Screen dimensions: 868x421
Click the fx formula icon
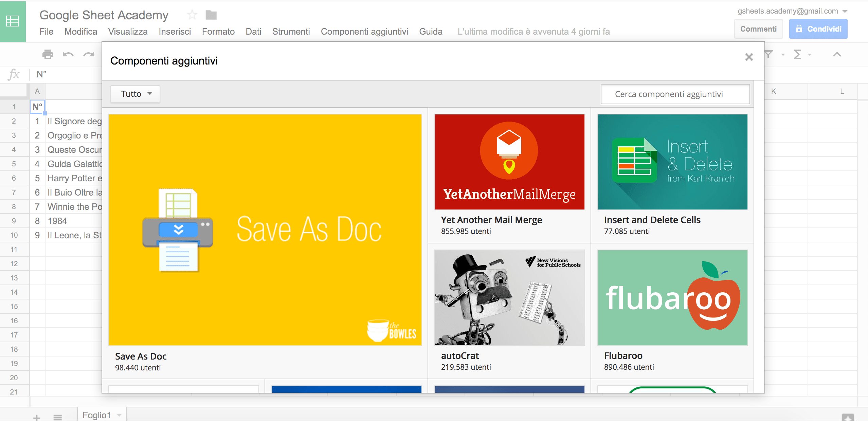point(14,74)
